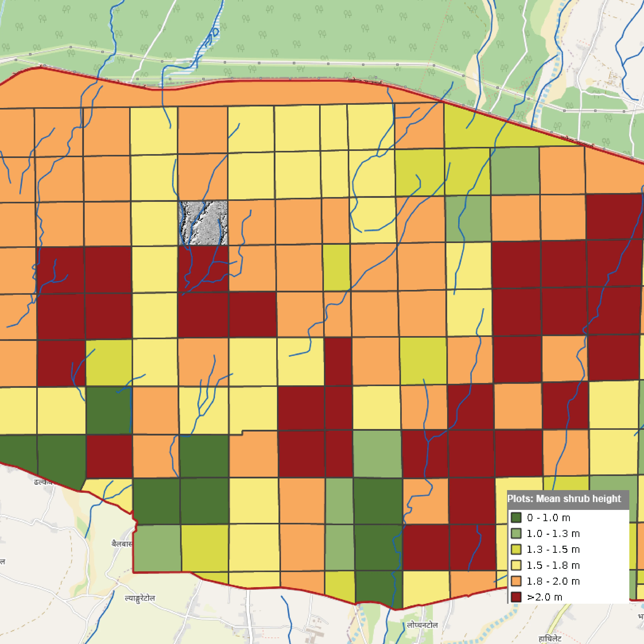Click the >2.0 m dark red legend swatch

click(x=516, y=597)
